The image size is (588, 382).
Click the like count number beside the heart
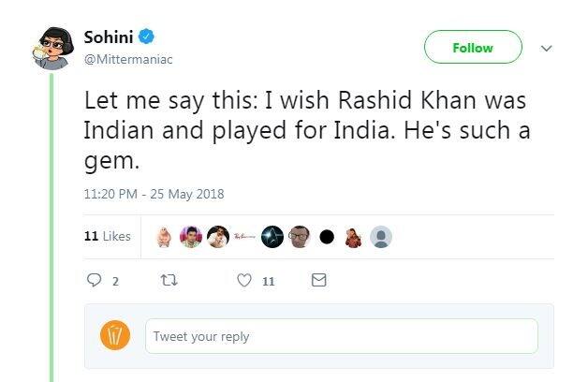click(268, 281)
